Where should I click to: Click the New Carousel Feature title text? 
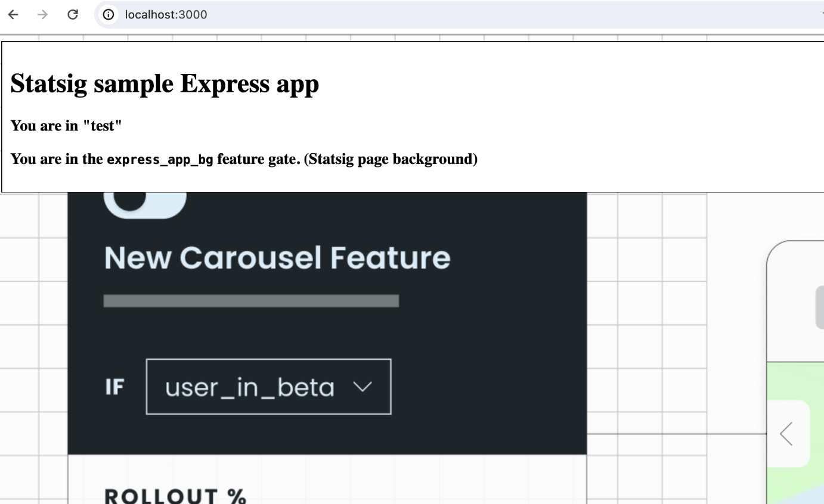click(278, 257)
